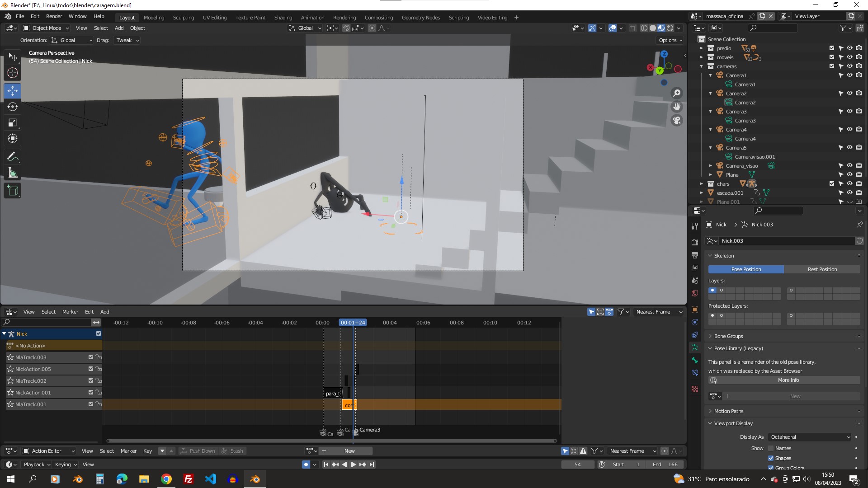Toggle auto keying record button
Screen dimensions: 868x488
click(x=306, y=465)
